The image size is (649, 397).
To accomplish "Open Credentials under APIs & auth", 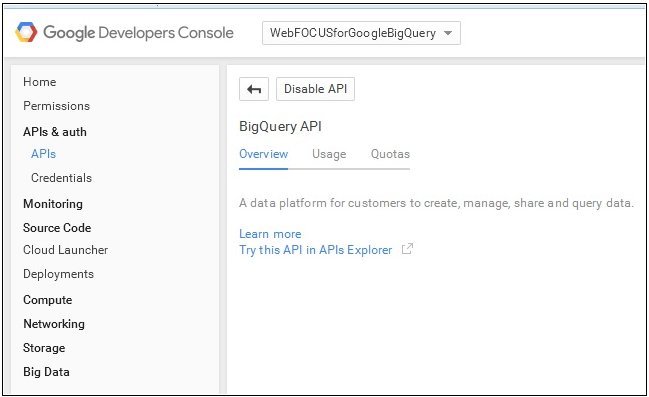I will click(x=61, y=178).
